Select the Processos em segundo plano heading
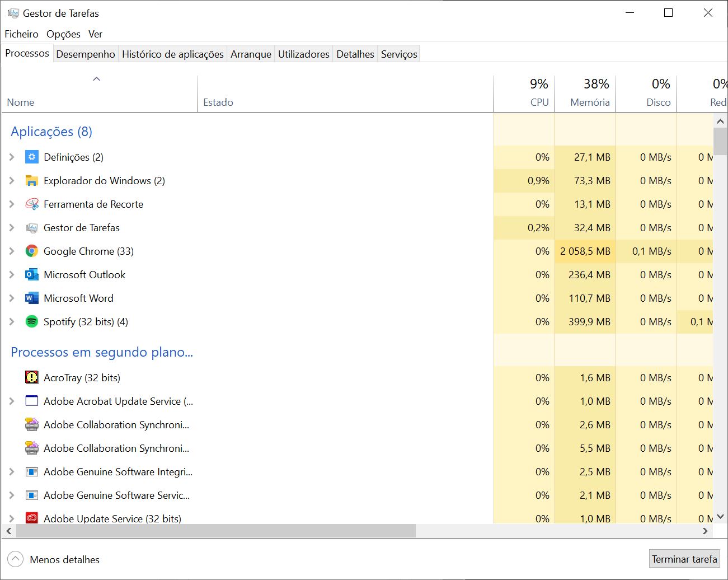Viewport: 728px width, 580px height. click(102, 352)
